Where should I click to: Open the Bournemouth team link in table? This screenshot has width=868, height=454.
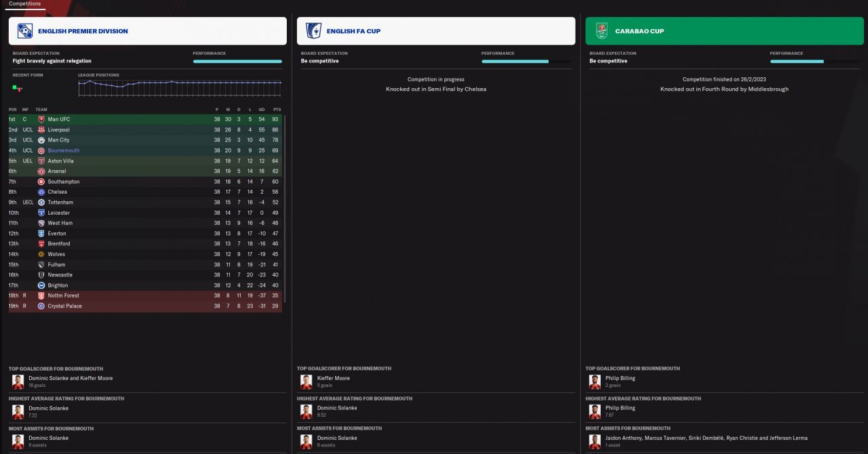(64, 150)
